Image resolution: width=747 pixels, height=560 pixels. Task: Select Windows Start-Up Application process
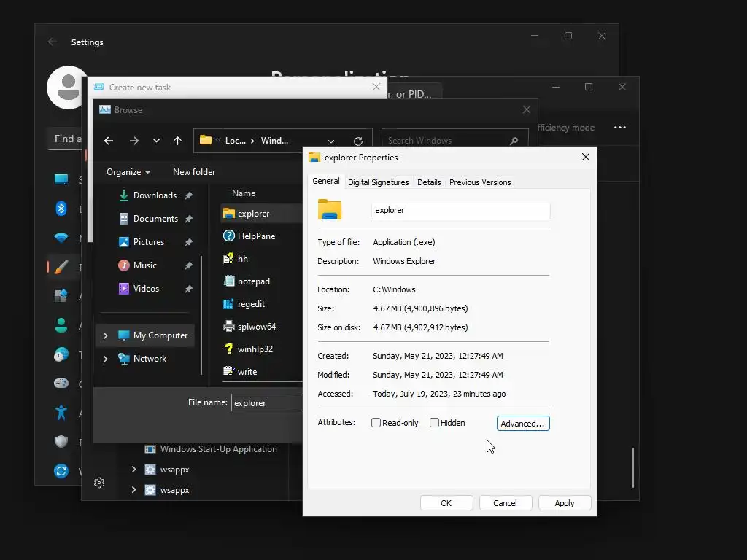click(211, 449)
